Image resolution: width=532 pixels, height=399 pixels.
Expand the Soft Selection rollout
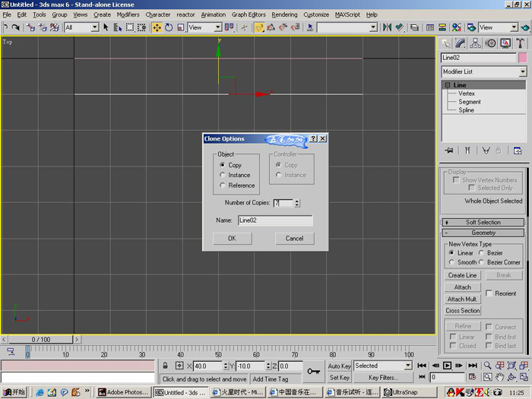pos(483,222)
